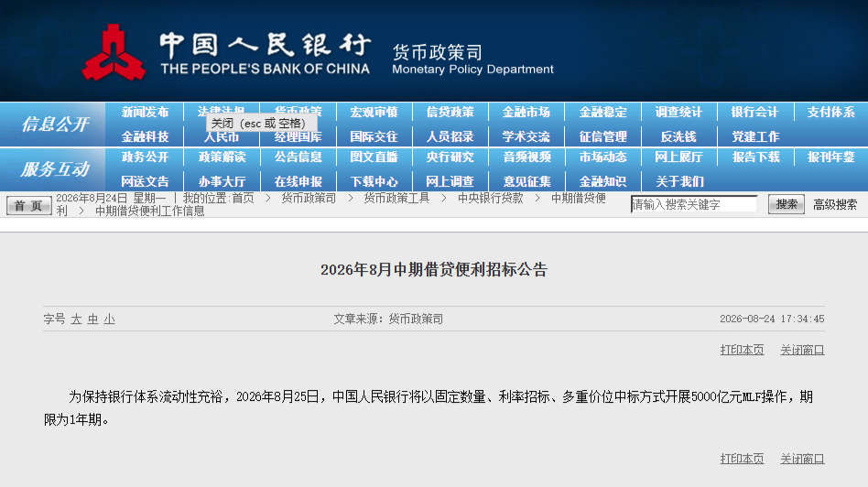
Task: Open the 国际交往 menu item
Action: pyautogui.click(x=374, y=136)
